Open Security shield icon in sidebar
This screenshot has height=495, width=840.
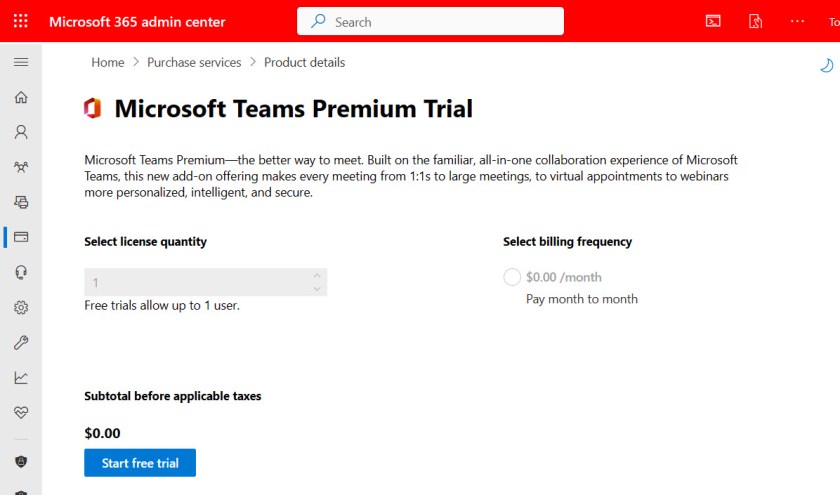tap(21, 462)
